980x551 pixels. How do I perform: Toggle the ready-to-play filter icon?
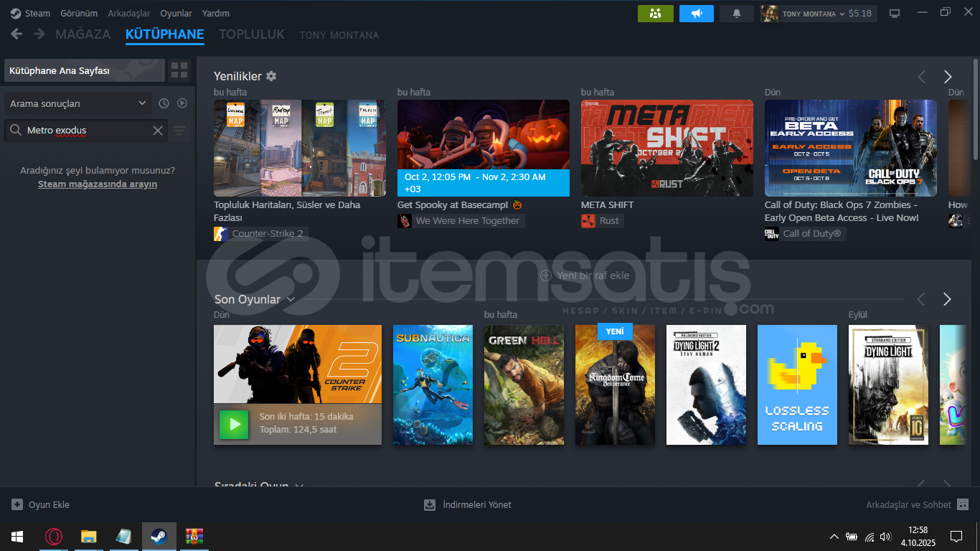coord(182,103)
